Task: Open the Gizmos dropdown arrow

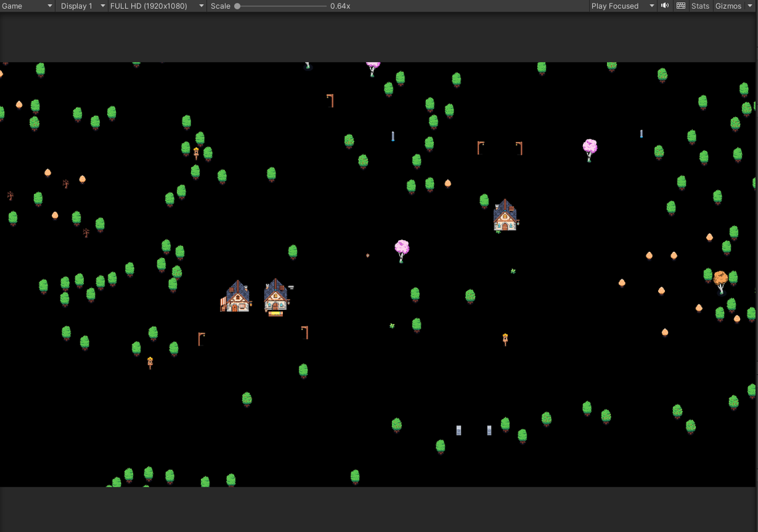Action: click(x=750, y=6)
